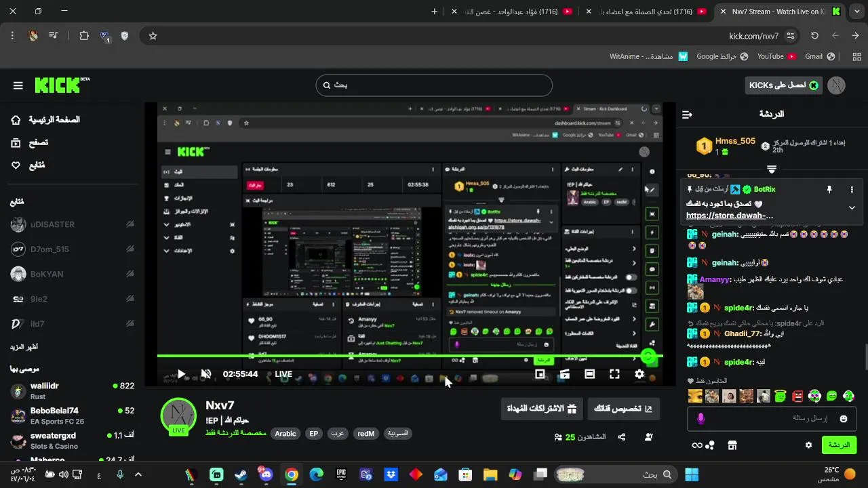The width and height of the screenshot is (868, 488).
Task: Open the chat shop icon
Action: pyautogui.click(x=732, y=445)
